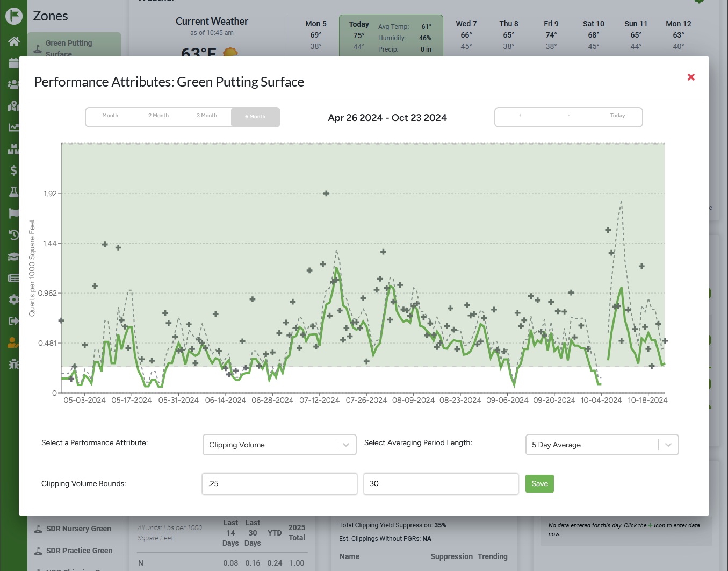The width and height of the screenshot is (728, 571).
Task: Select Sun 11 weather forecast
Action: [x=636, y=35]
